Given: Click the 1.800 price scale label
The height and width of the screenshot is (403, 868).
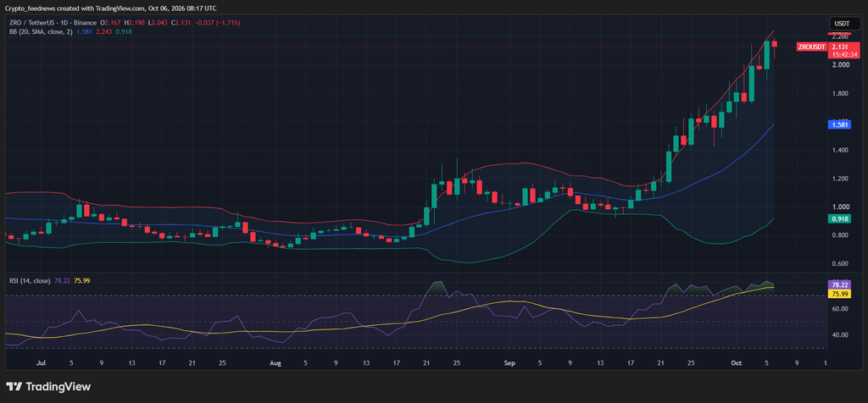Looking at the screenshot, I should (840, 93).
